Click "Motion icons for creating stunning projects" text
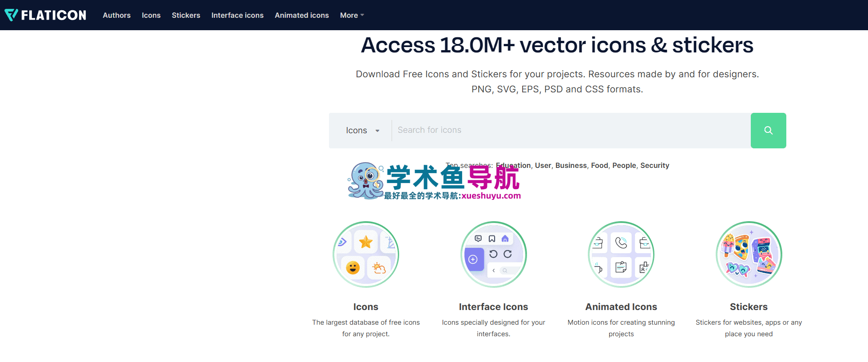The width and height of the screenshot is (868, 362). point(621,328)
